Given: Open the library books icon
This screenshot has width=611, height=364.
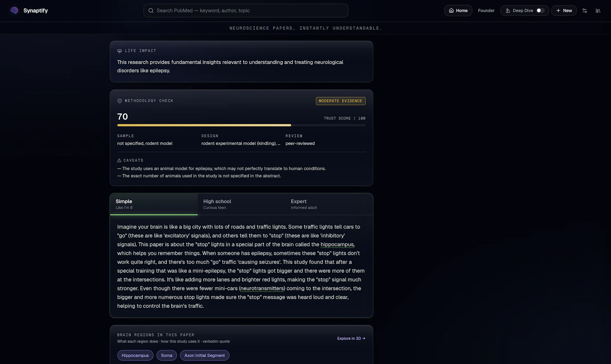Looking at the screenshot, I should tap(598, 11).
